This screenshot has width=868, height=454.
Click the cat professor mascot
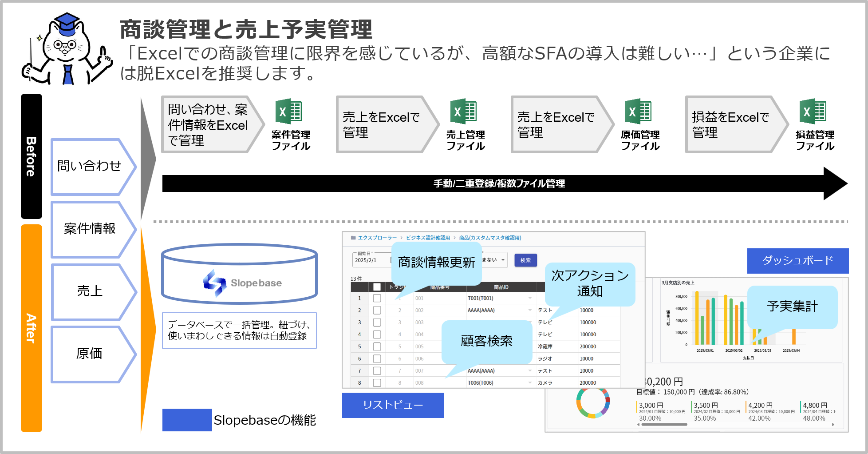67,49
